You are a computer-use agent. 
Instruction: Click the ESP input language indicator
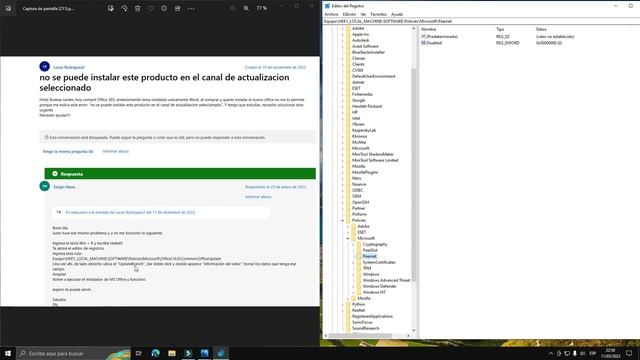pyautogui.click(x=593, y=353)
